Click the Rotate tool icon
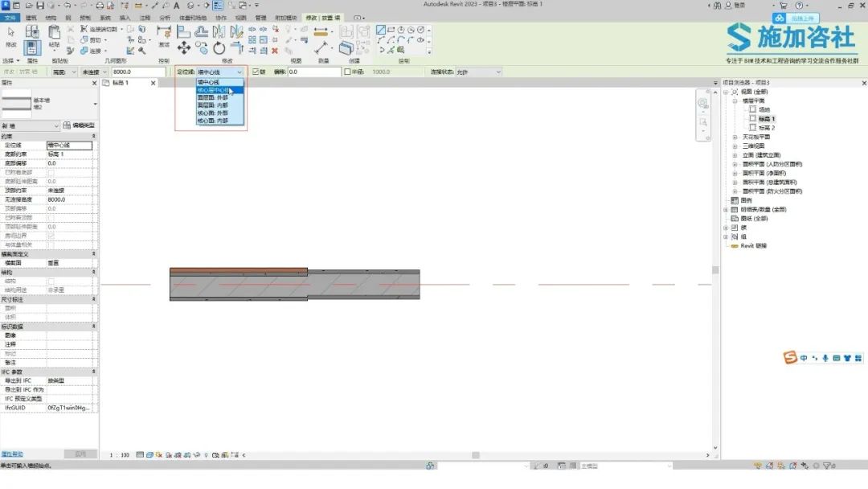868x489 pixels. (219, 48)
